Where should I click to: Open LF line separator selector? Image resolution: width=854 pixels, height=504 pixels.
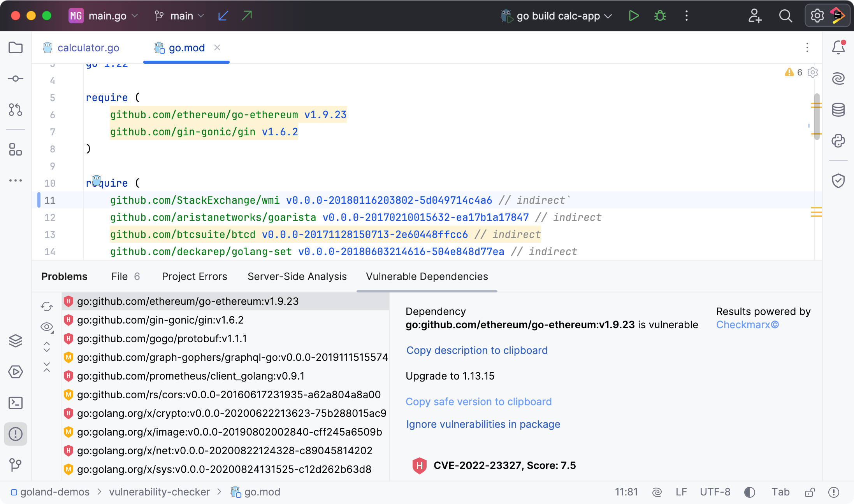tap(681, 492)
